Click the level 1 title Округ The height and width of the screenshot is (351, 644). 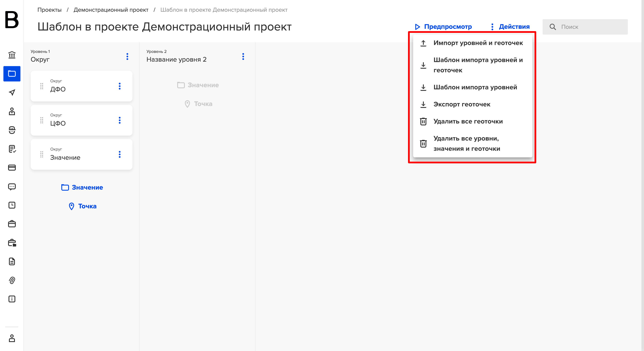[x=40, y=59]
